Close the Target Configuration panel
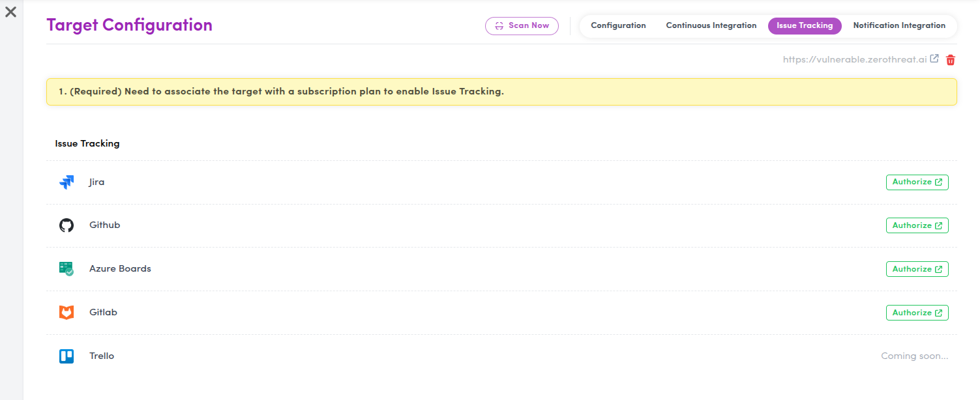Viewport: 980px width, 400px height. pyautogui.click(x=11, y=12)
